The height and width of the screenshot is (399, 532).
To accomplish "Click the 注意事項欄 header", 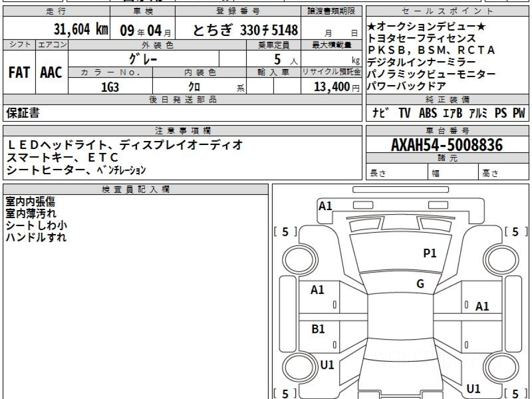I will click(183, 131).
